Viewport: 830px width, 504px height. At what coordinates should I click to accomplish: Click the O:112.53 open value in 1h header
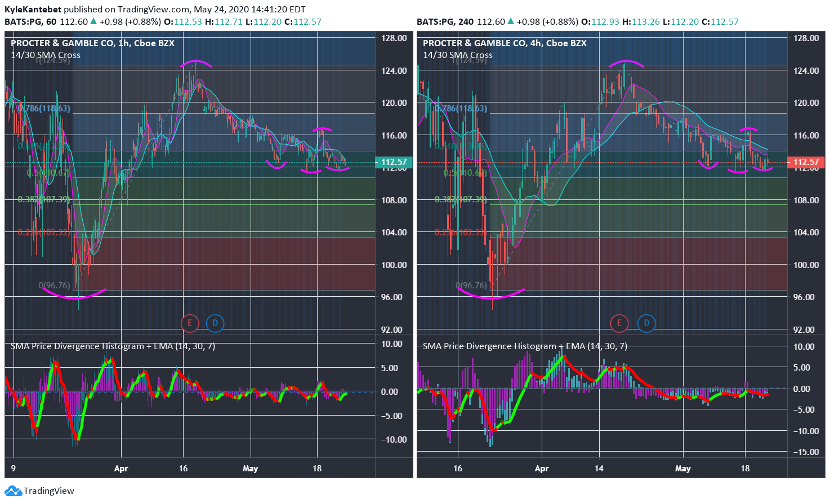click(x=183, y=22)
